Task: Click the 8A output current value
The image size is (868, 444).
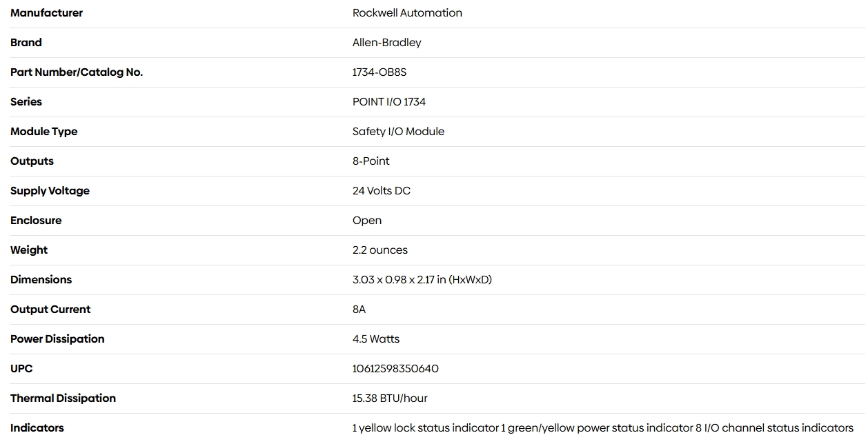Action: coord(359,309)
